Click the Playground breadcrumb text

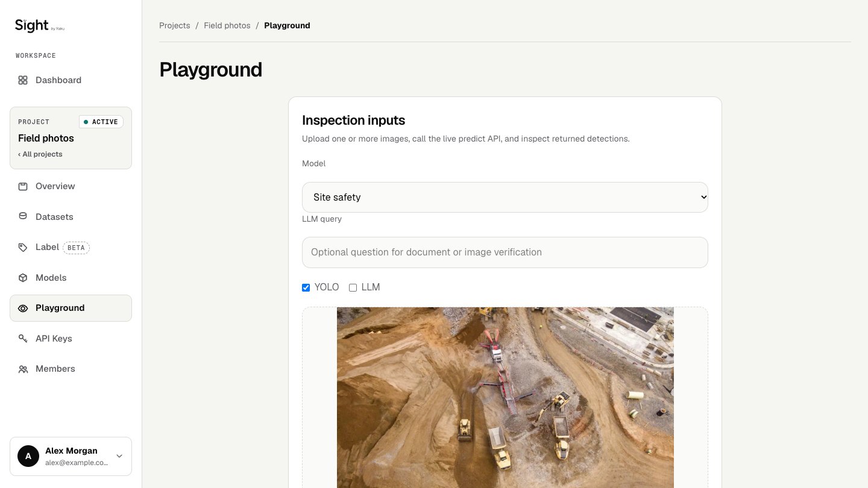pos(287,25)
